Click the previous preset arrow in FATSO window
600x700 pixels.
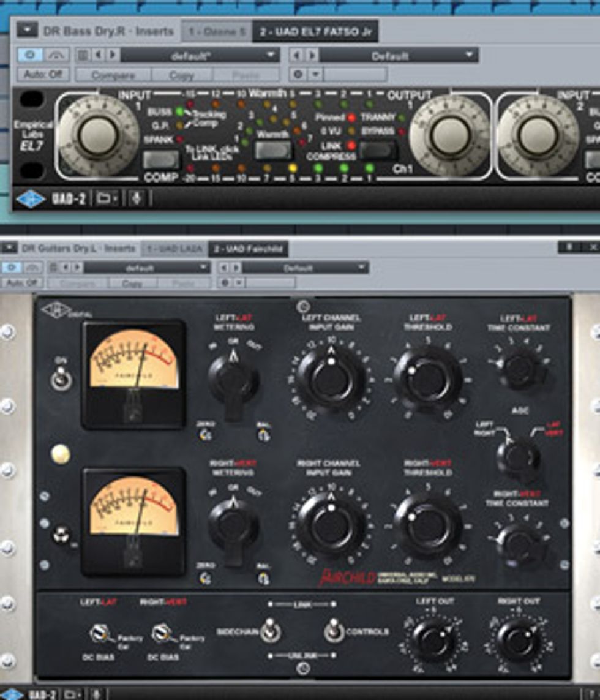pyautogui.click(x=99, y=55)
